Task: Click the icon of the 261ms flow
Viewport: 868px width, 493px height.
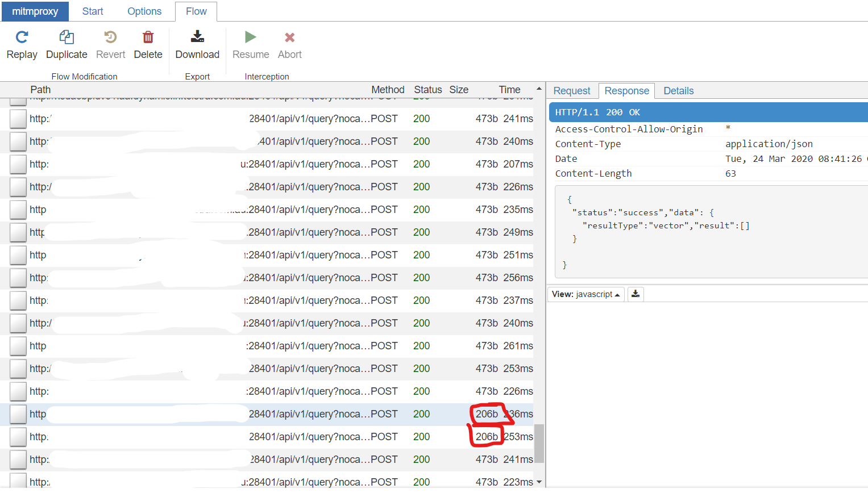Action: pyautogui.click(x=18, y=346)
